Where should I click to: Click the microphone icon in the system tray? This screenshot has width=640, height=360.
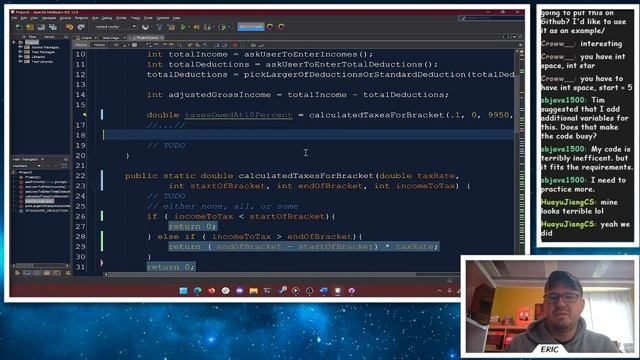tap(449, 291)
